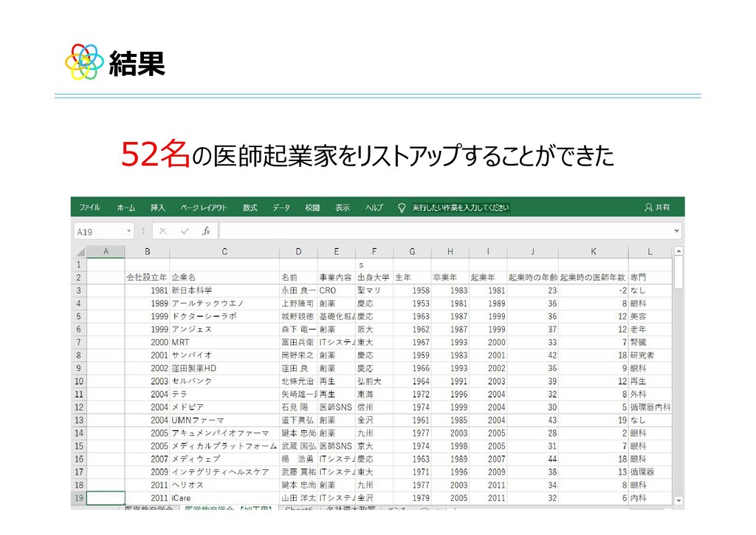Click the cell containing UMNファーマ
The width and height of the screenshot is (756, 535).
pos(224,420)
